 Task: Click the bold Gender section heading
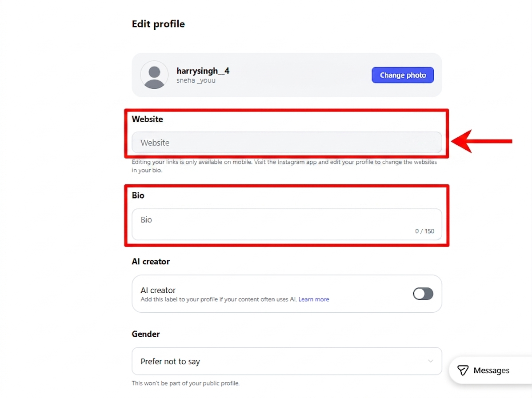(x=145, y=334)
